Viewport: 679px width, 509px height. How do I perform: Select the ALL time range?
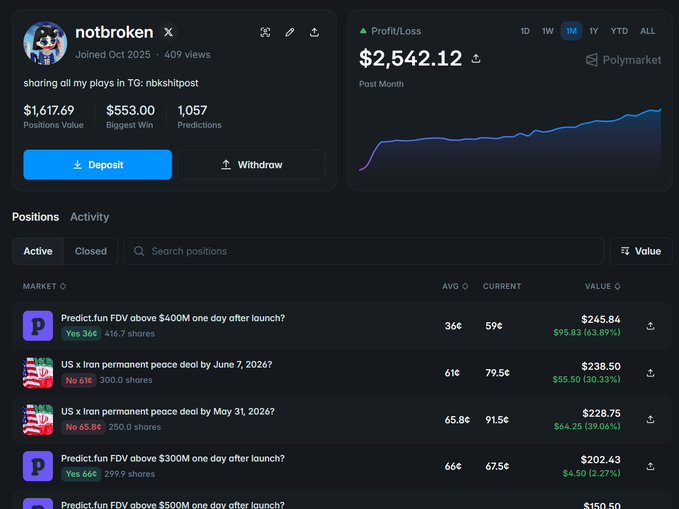coord(647,31)
